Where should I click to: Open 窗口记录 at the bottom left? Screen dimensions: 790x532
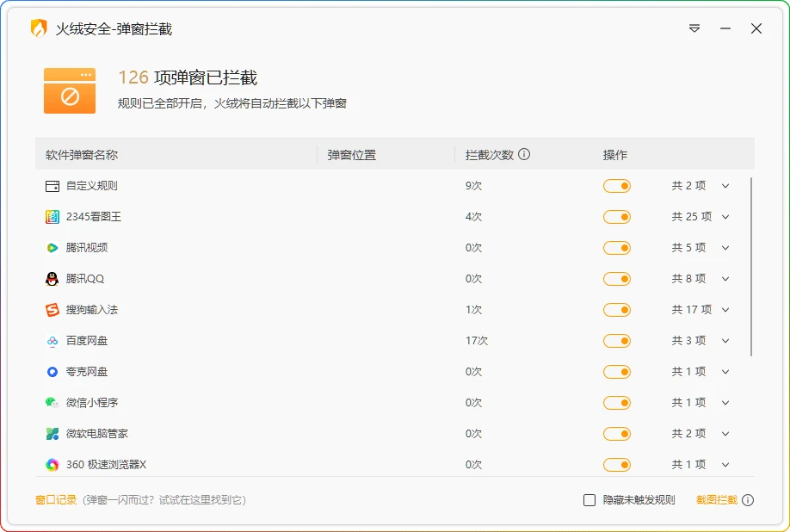pos(54,499)
